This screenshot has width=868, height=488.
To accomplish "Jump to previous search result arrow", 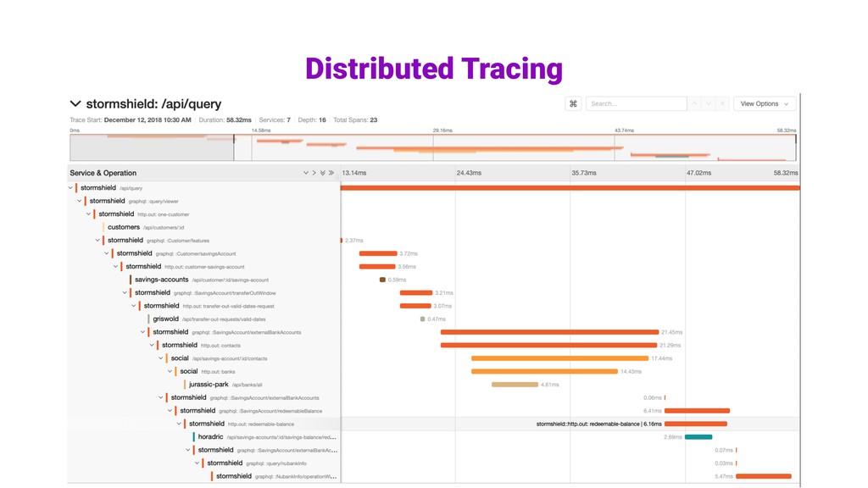I will tap(694, 103).
